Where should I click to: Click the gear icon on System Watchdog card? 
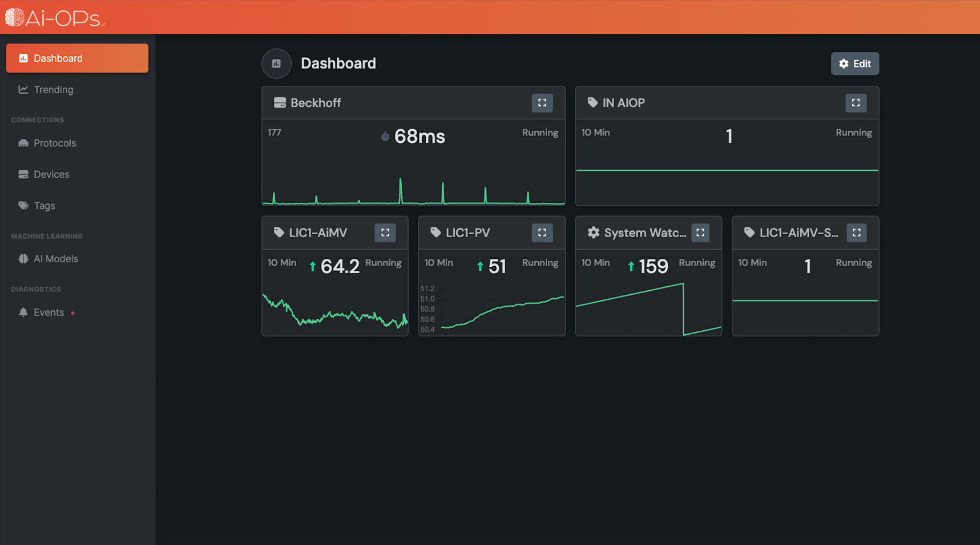click(x=593, y=233)
